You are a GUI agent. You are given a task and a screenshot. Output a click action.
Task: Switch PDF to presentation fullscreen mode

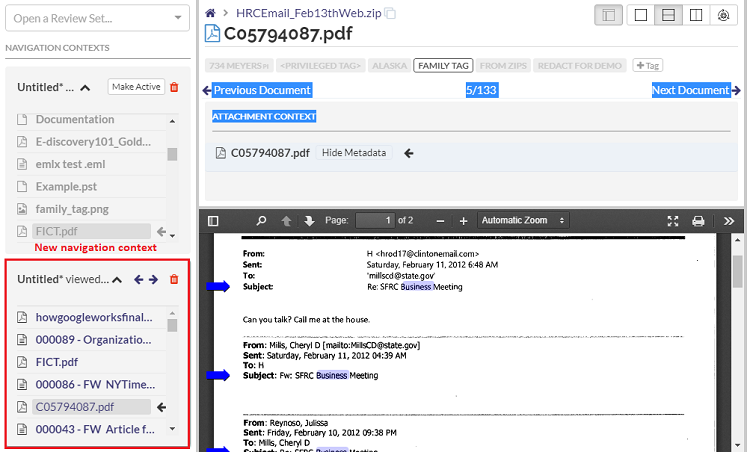coord(673,220)
